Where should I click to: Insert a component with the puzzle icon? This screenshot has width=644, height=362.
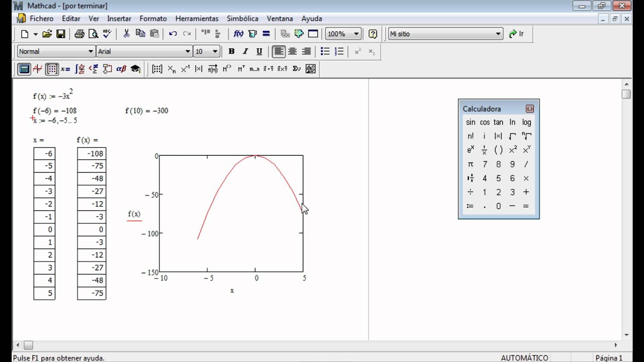(299, 34)
